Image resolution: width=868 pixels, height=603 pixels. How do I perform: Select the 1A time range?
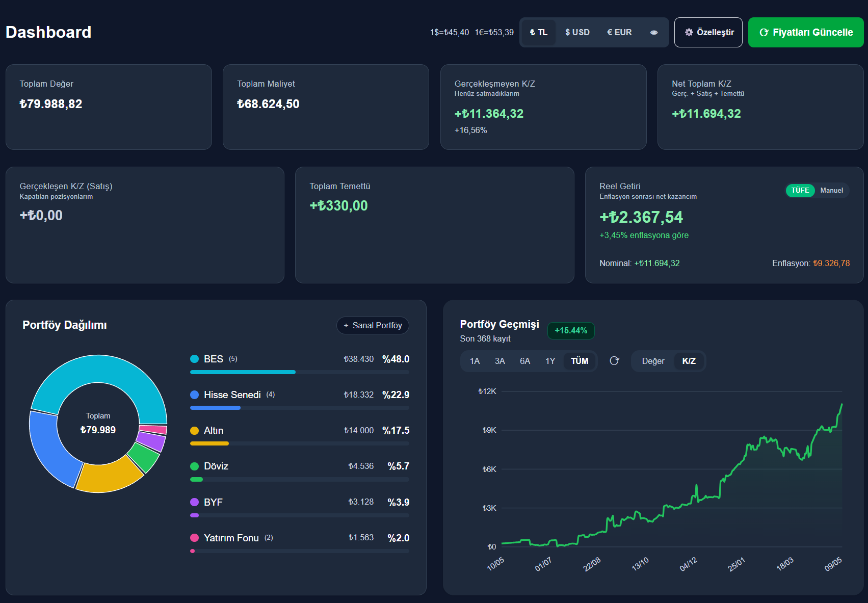click(x=475, y=361)
